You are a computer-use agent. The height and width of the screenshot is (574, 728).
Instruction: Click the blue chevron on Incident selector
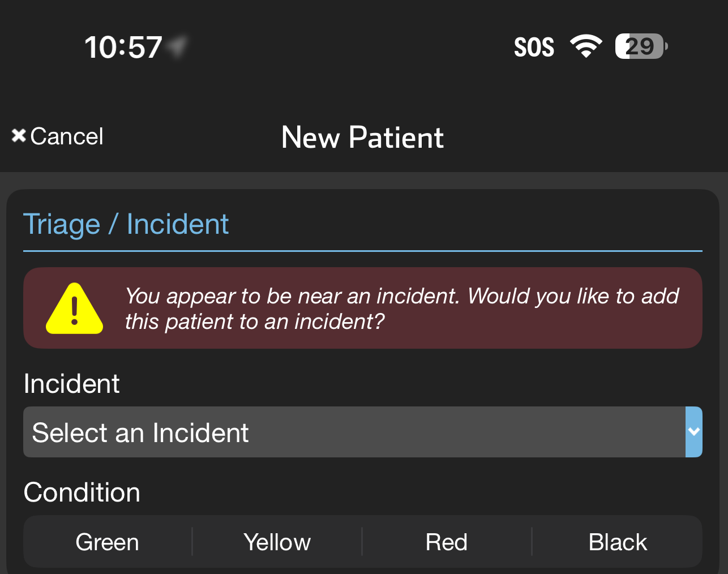click(x=694, y=432)
